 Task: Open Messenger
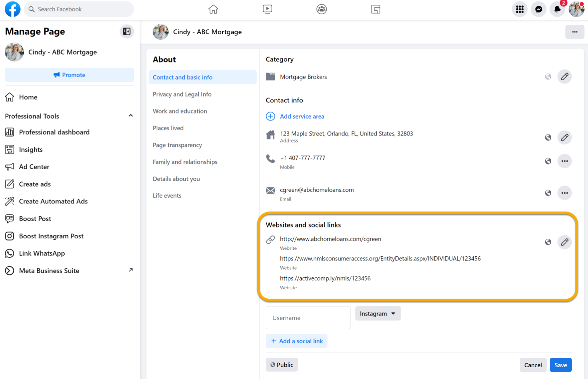(539, 9)
